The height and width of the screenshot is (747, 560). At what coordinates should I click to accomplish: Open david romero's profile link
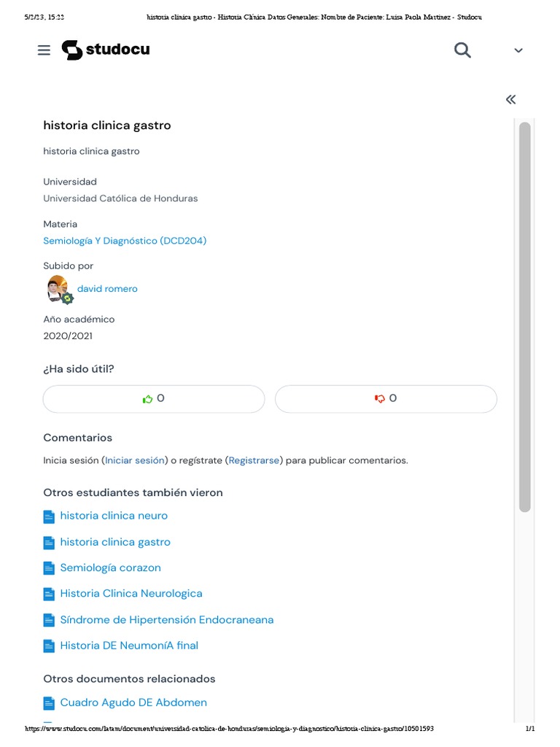[107, 289]
